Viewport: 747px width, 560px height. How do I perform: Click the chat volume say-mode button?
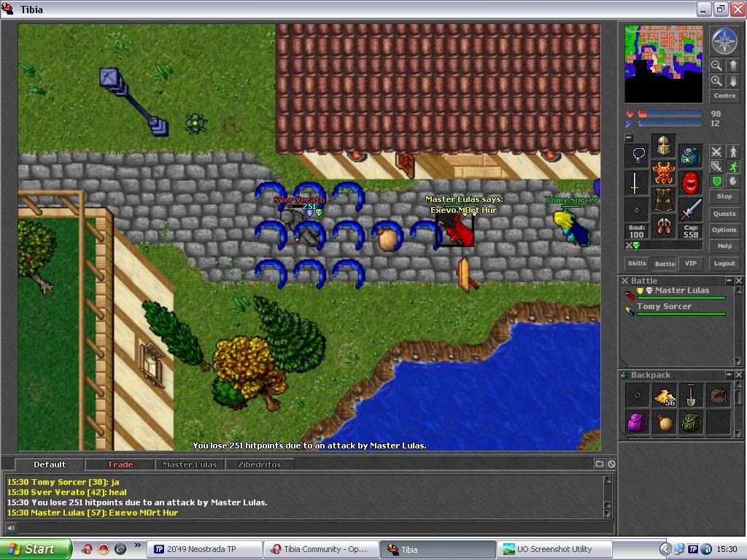(x=10, y=527)
